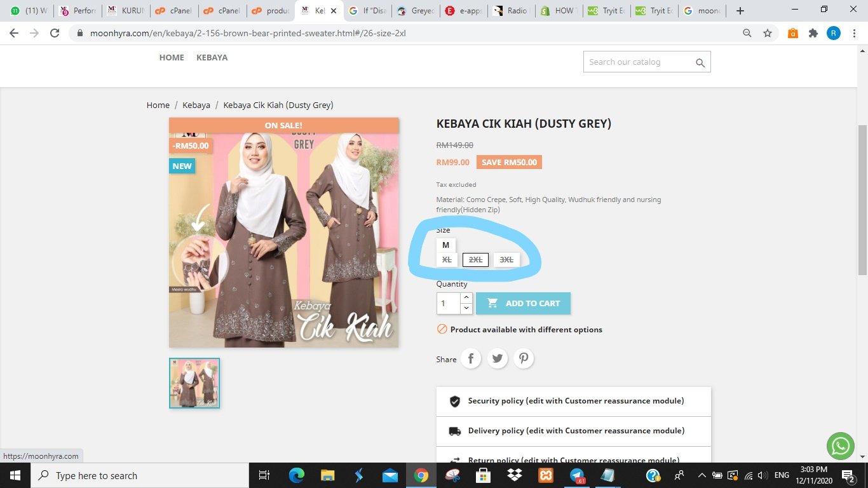The width and height of the screenshot is (868, 488).
Task: Open the Extensions puzzle icon
Action: (x=813, y=33)
